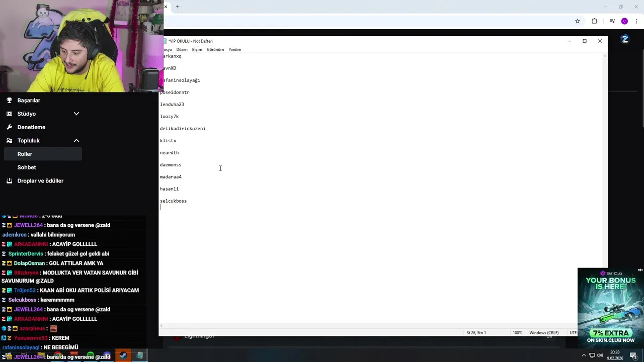Expand the Stüdyo section chevron
Screen dimensions: 644x362
[x=76, y=114]
